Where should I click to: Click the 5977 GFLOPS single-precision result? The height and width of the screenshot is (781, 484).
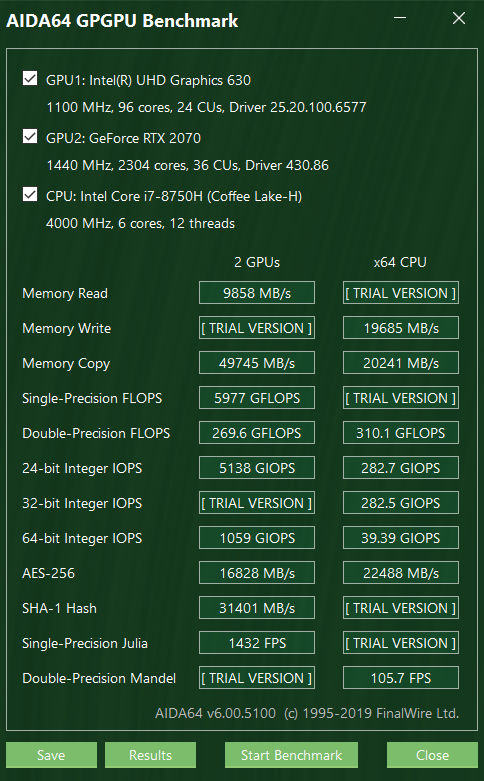[x=257, y=398]
